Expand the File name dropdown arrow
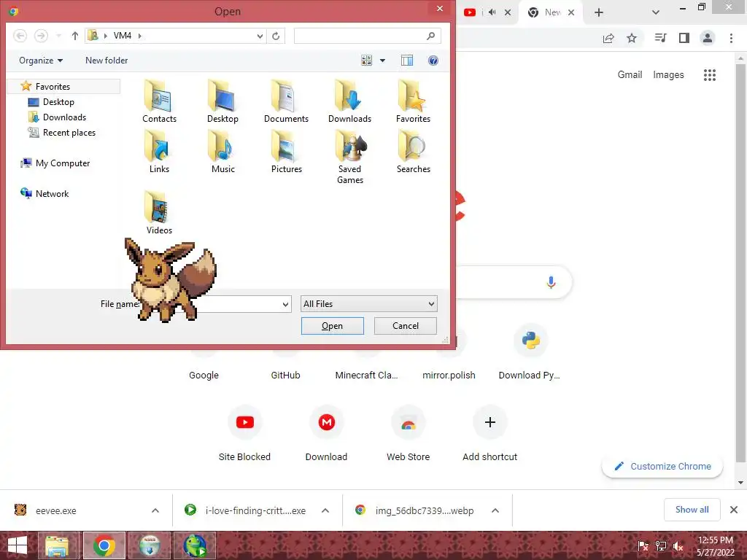This screenshot has height=560, width=747. click(285, 304)
